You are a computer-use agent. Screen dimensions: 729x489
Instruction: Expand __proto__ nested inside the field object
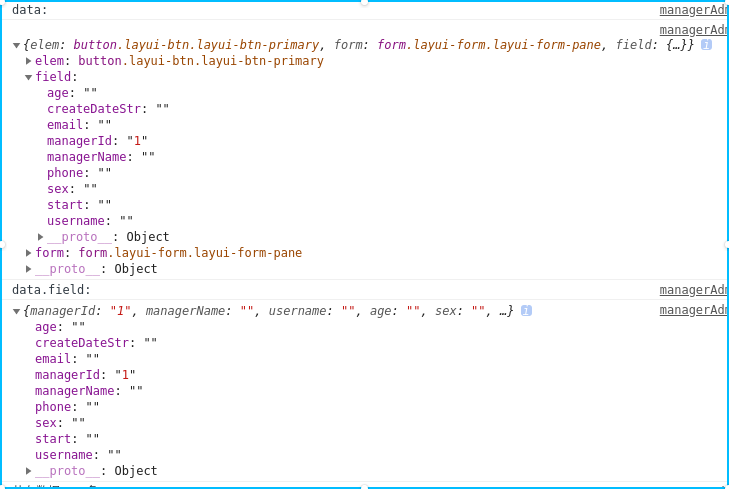click(x=40, y=237)
